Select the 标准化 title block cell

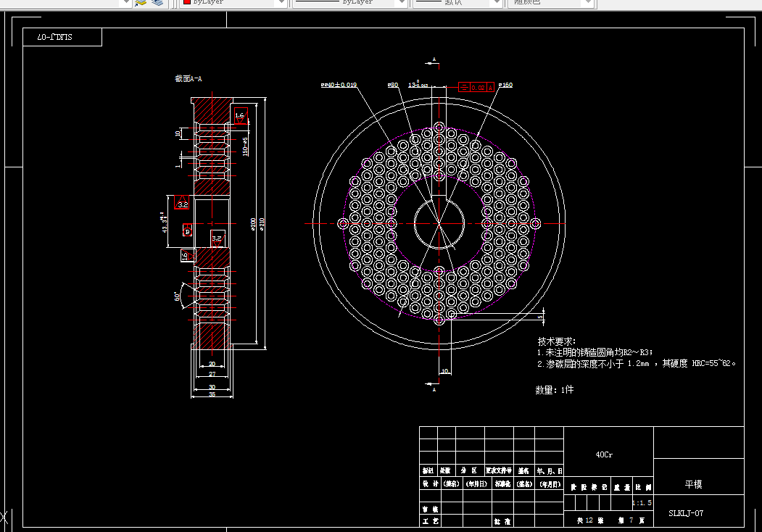(x=502, y=484)
